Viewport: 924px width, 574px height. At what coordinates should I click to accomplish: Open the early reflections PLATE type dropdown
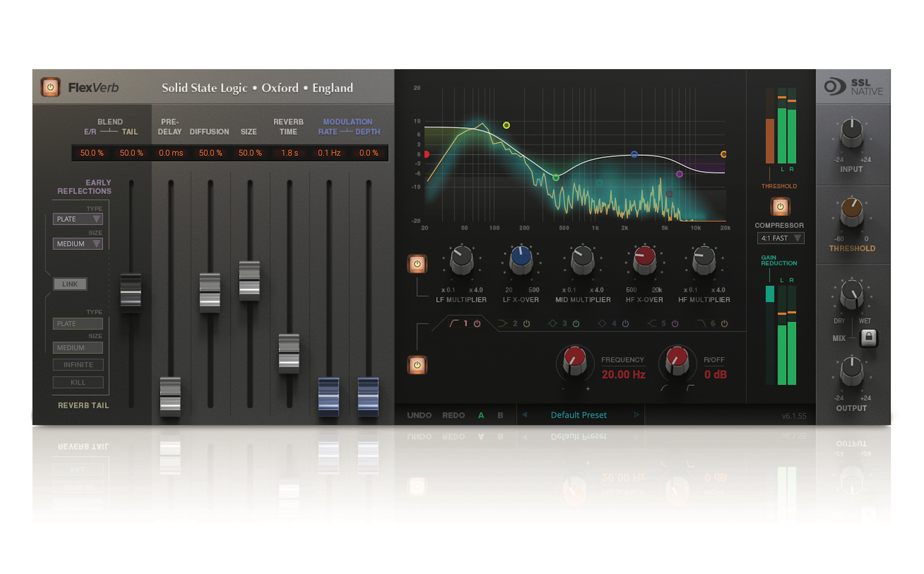(78, 219)
